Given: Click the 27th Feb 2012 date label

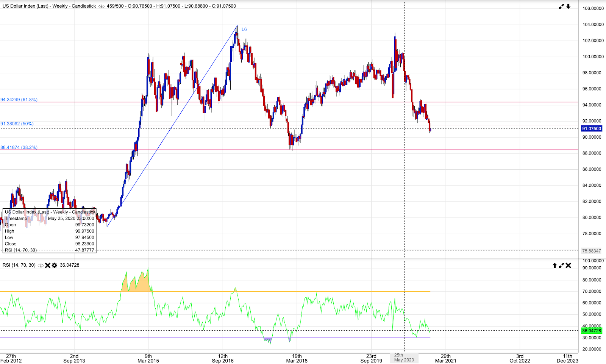Looking at the screenshot, I should (11, 358).
